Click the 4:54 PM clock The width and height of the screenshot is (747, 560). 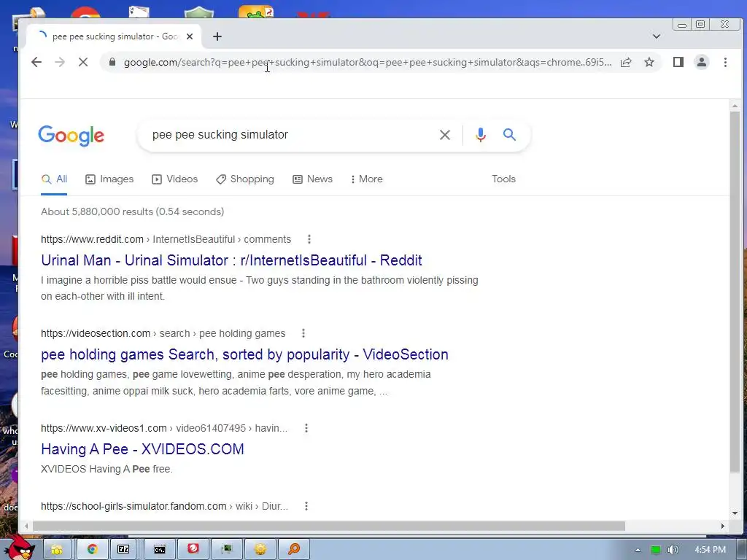coord(711,550)
